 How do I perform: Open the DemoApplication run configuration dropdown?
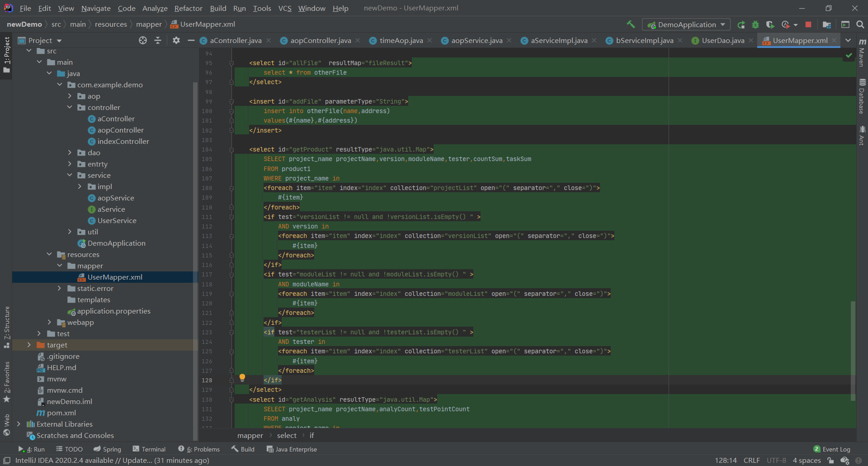point(686,24)
